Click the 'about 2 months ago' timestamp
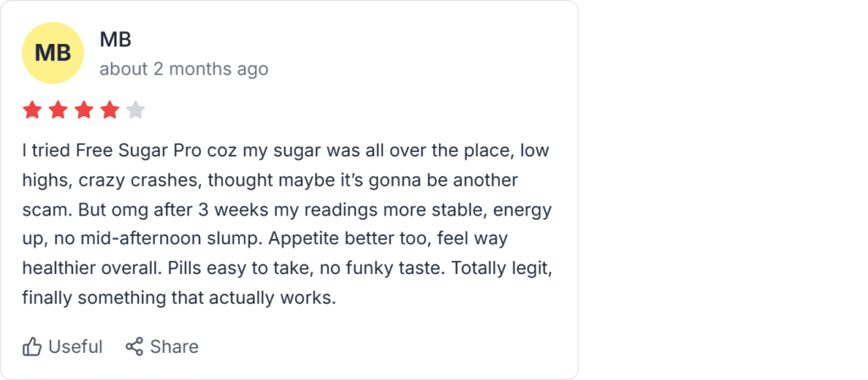Image resolution: width=868 pixels, height=380 pixels. point(184,70)
